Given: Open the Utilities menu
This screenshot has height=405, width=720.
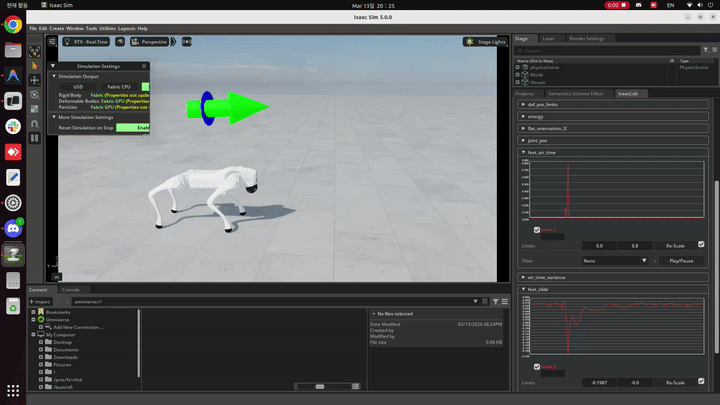Looking at the screenshot, I should click(x=107, y=28).
